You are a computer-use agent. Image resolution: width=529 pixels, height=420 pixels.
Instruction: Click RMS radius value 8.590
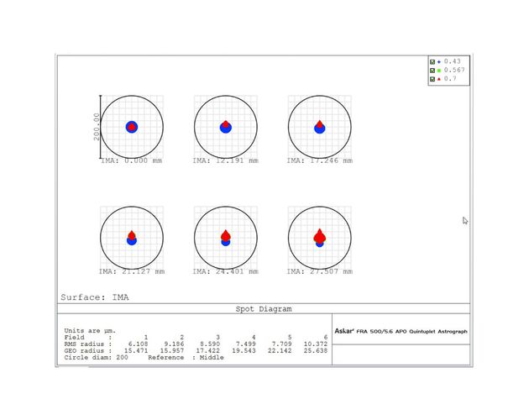click(210, 344)
